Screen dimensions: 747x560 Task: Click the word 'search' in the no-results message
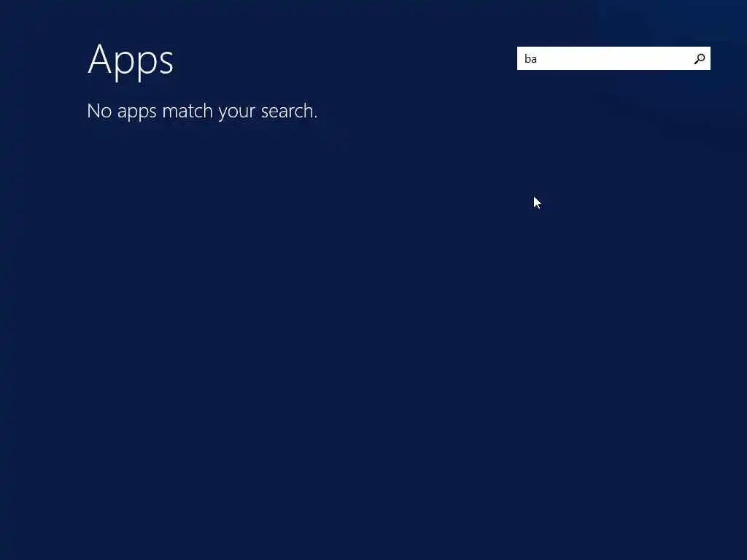(x=287, y=111)
